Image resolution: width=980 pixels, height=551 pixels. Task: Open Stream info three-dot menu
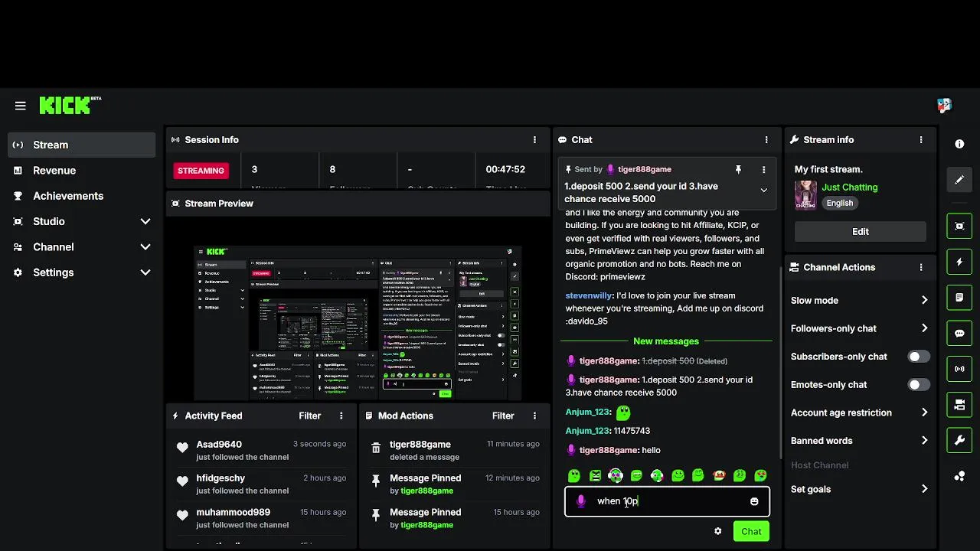click(x=921, y=140)
